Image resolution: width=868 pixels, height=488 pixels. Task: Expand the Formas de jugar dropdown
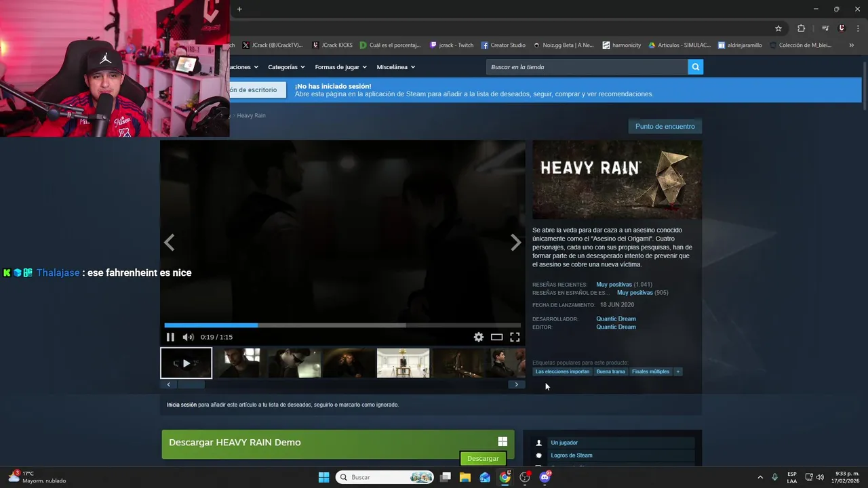pos(340,67)
